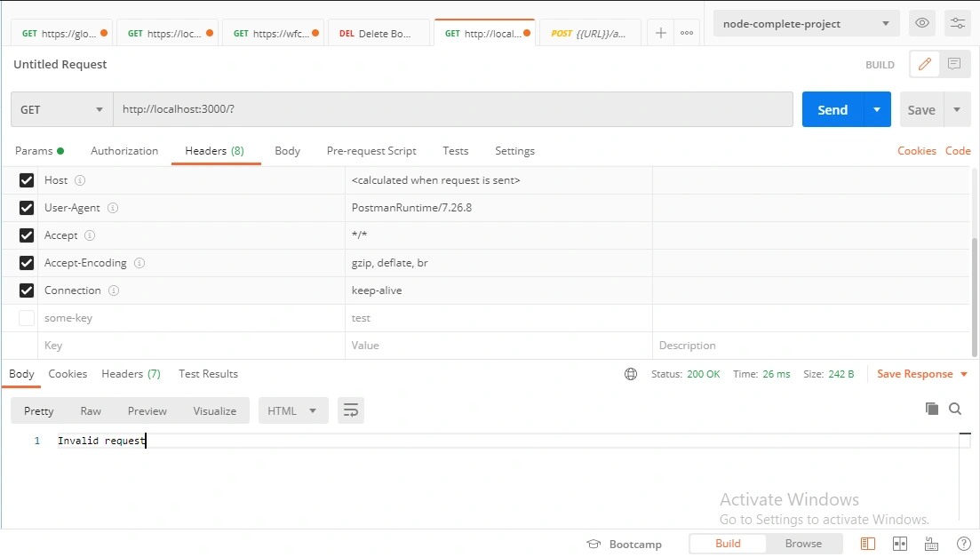This screenshot has height=557, width=980.
Task: Click the PostmanRuntime/7.26.8 value
Action: (x=412, y=208)
